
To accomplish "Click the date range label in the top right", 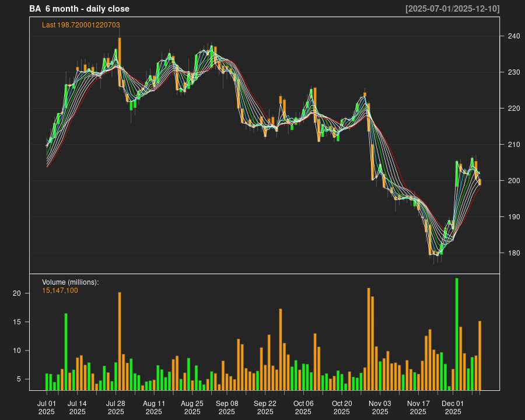I will [x=452, y=9].
